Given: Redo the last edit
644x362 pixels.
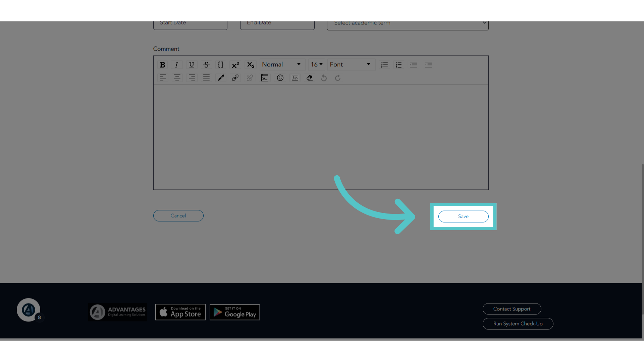Looking at the screenshot, I should (x=338, y=78).
